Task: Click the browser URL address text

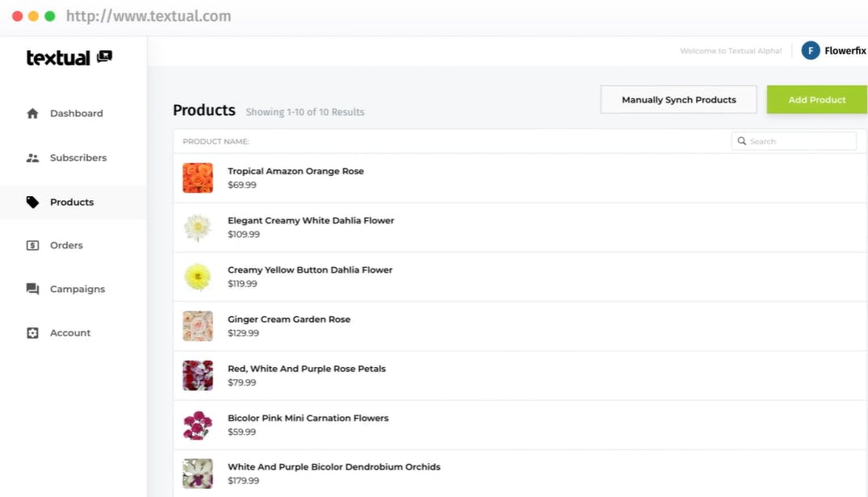Action: pos(149,16)
